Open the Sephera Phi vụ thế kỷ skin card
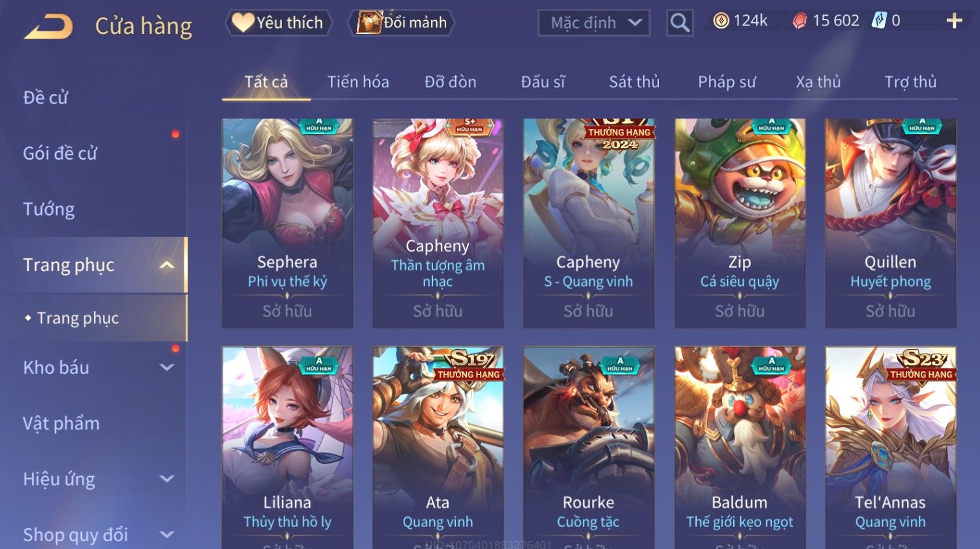The height and width of the screenshot is (549, 980). (x=287, y=223)
